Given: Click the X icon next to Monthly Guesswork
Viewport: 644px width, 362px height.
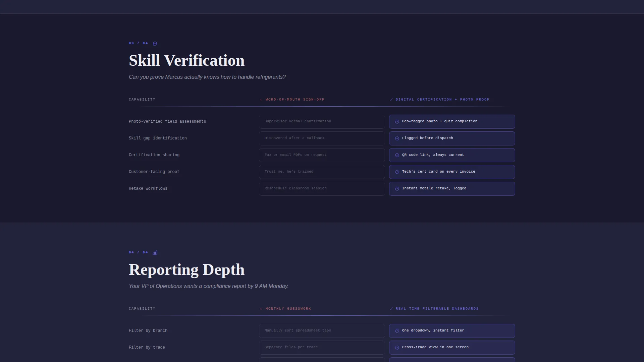Looking at the screenshot, I should pos(261,309).
